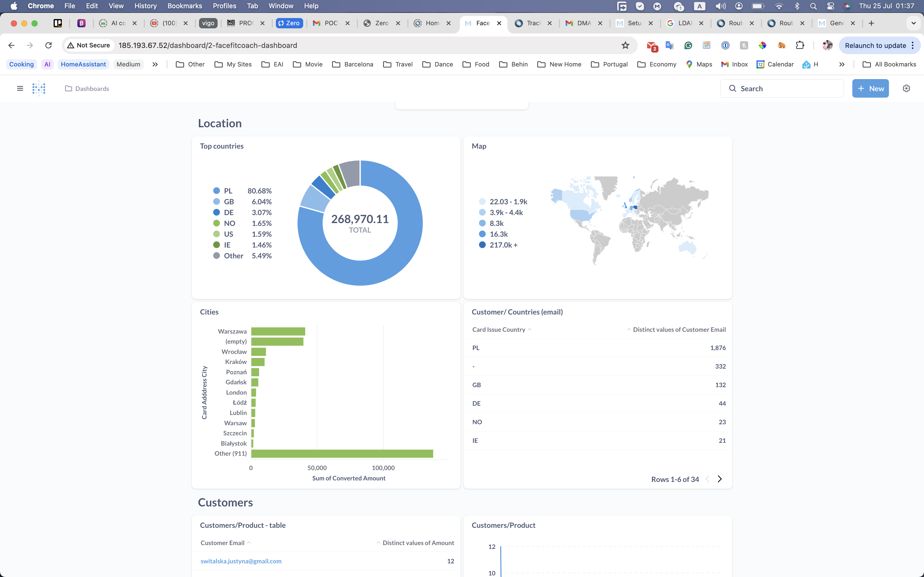Click the Other (911) bar in the Cities chart
Screen dimensions: 924x577
[342, 453]
